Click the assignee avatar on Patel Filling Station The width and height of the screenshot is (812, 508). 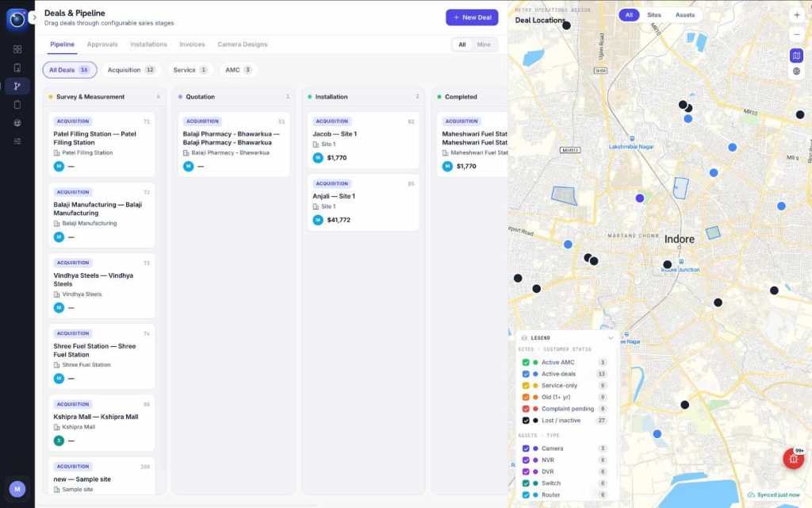[x=59, y=167]
